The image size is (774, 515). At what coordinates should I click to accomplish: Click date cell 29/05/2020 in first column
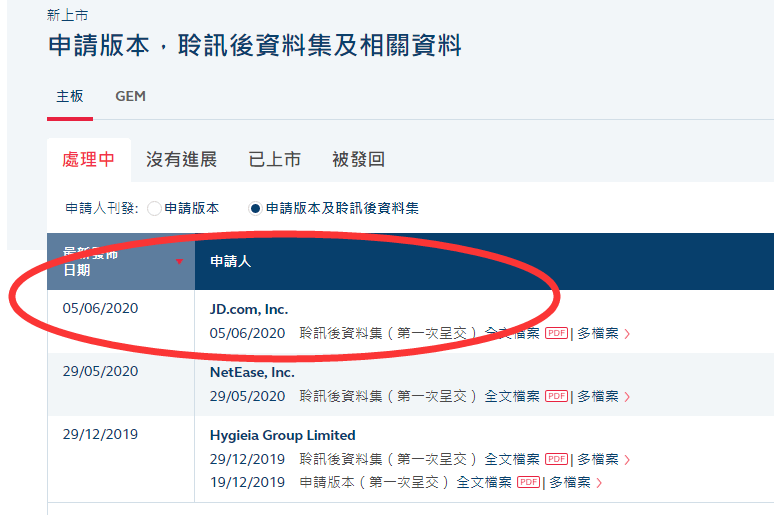pos(100,371)
